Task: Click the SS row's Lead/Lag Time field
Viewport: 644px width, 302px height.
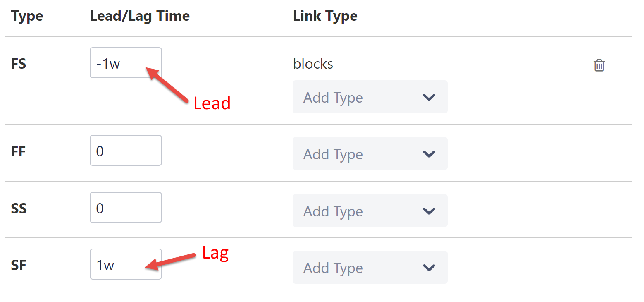Action: tap(125, 207)
